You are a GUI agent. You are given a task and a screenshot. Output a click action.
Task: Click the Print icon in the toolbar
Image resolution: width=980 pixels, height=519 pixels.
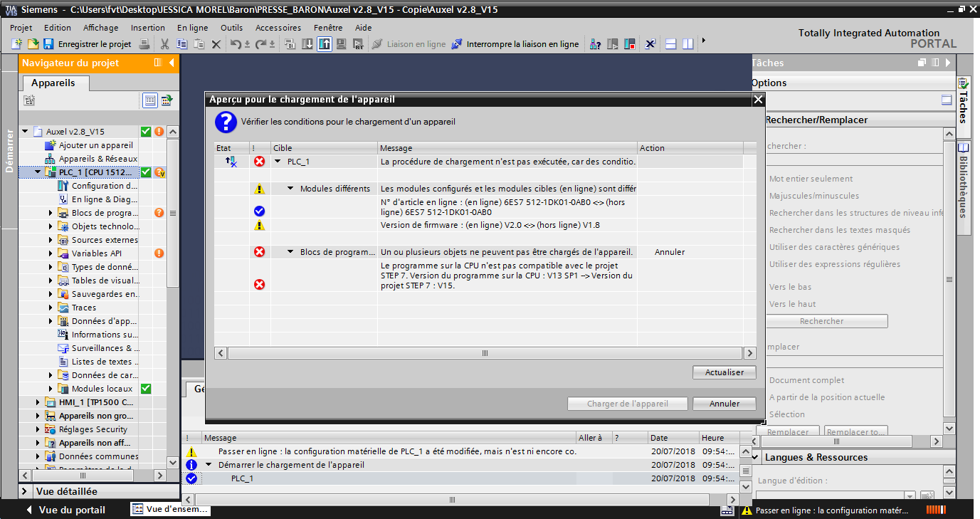pos(144,44)
